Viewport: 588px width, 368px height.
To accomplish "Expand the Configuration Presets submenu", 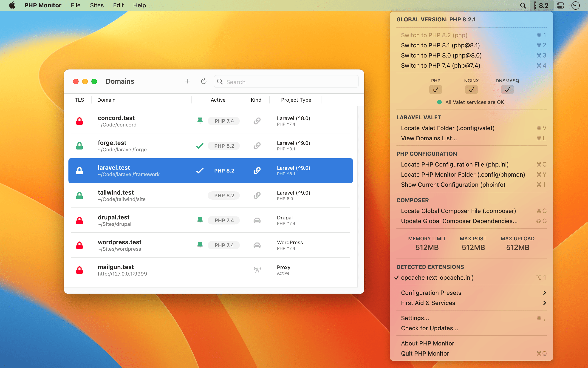I will (471, 293).
